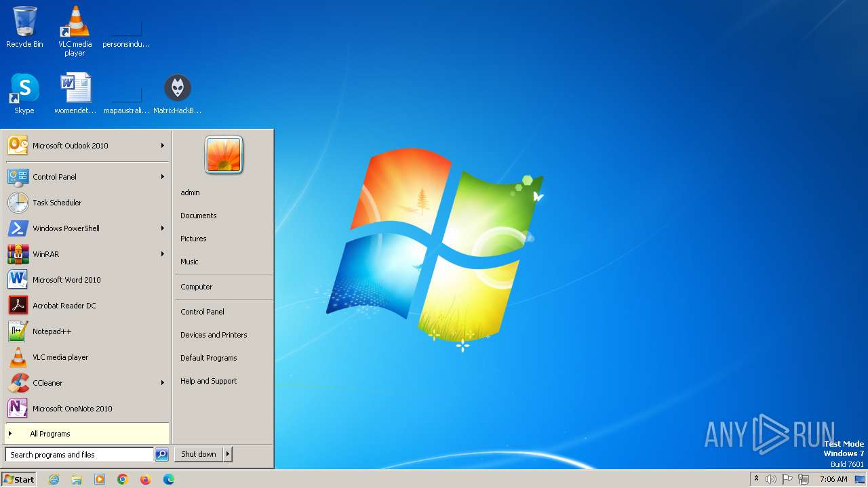Screen dimensions: 868x488
Task: Launch Microsoft Word 2010 from Start menu
Action: (x=87, y=280)
